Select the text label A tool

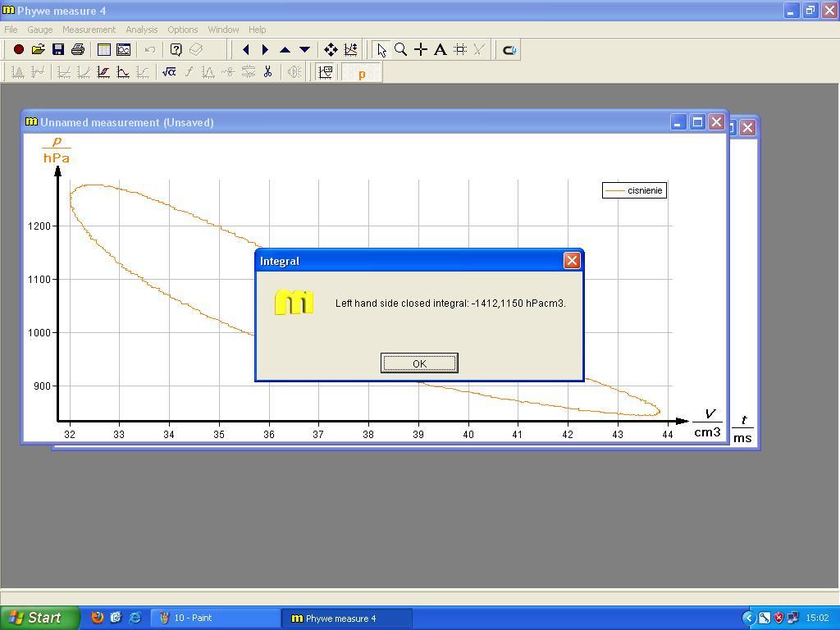click(x=441, y=50)
